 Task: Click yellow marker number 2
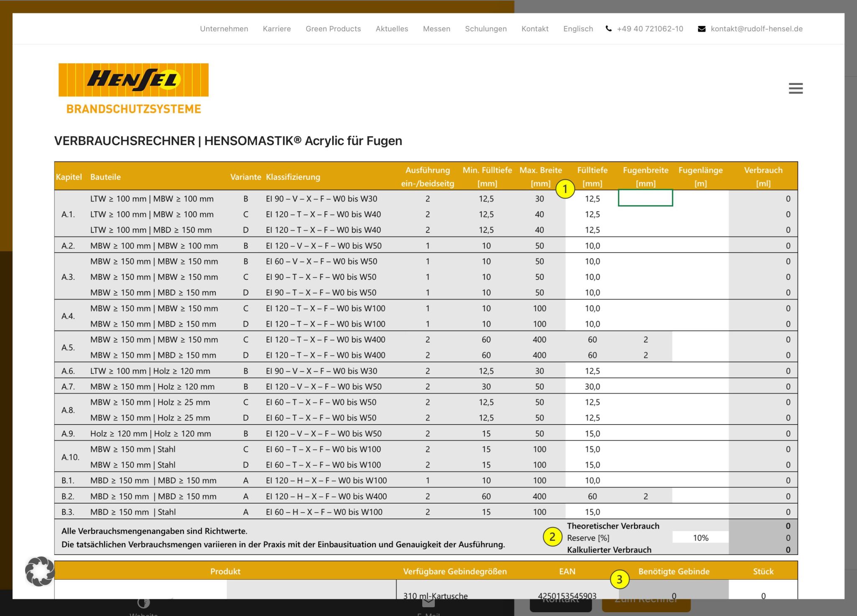552,537
